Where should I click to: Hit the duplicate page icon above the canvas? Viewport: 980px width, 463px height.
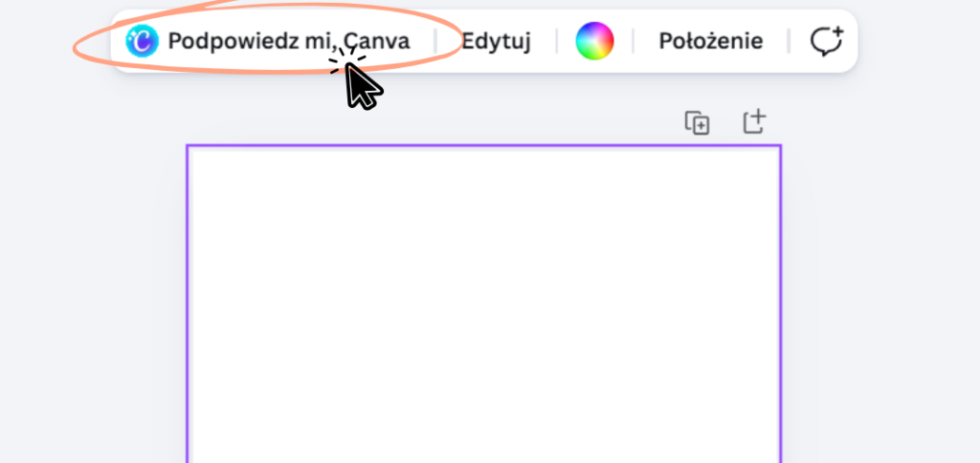coord(697,122)
